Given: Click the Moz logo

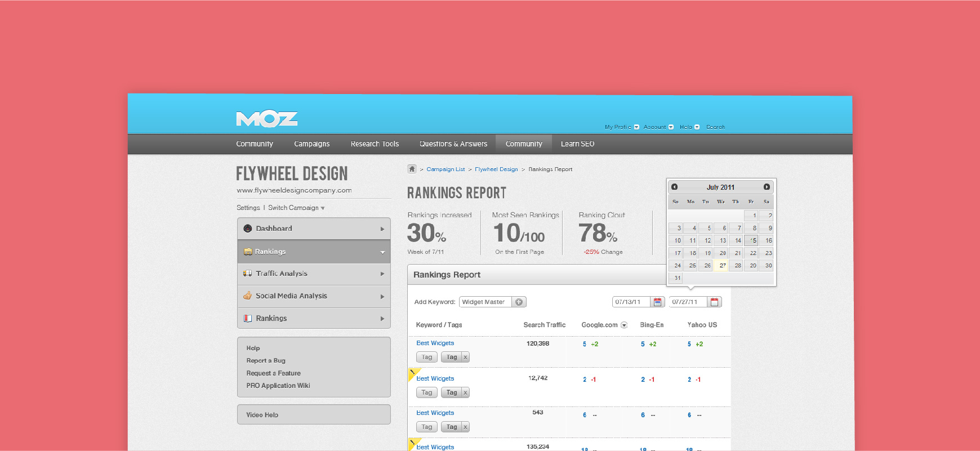Looking at the screenshot, I should 267,119.
